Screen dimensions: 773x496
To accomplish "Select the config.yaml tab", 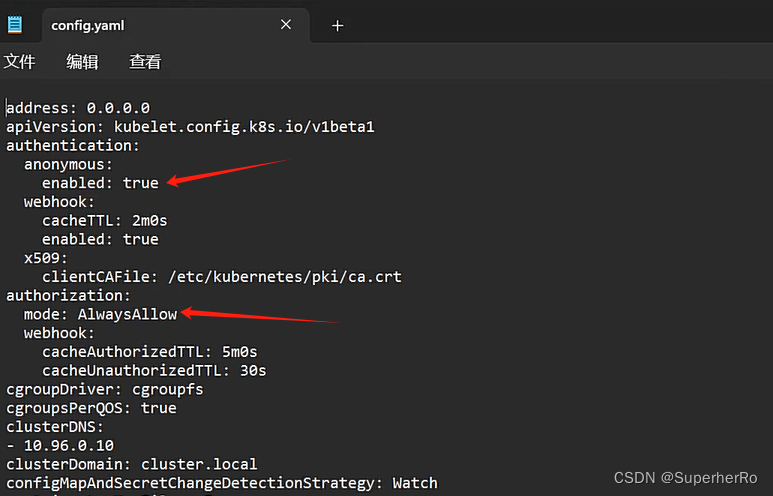I will click(x=176, y=25).
